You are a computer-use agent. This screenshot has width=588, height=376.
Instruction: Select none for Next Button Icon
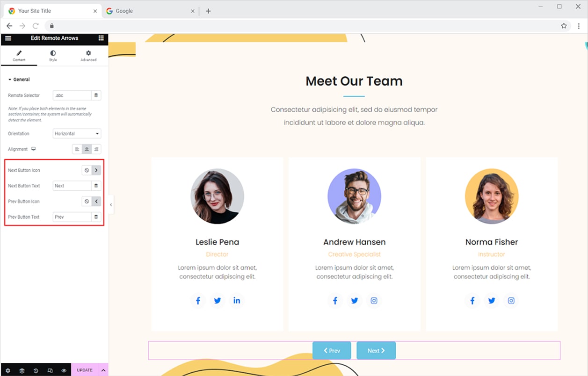coord(87,171)
